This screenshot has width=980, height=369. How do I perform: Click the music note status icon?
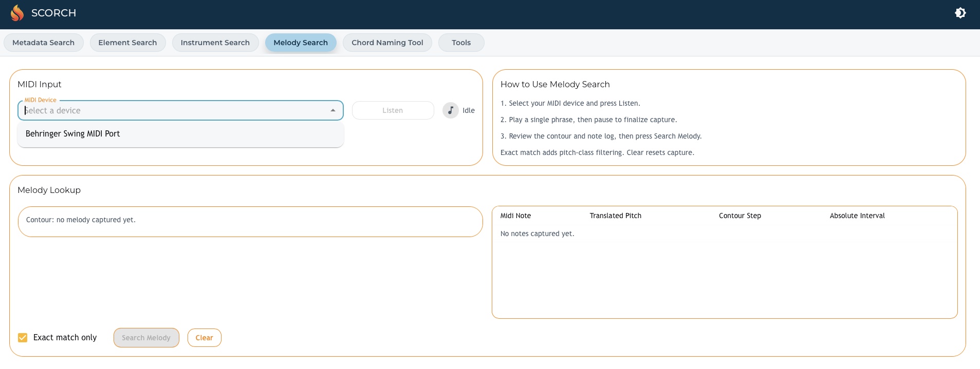(450, 110)
